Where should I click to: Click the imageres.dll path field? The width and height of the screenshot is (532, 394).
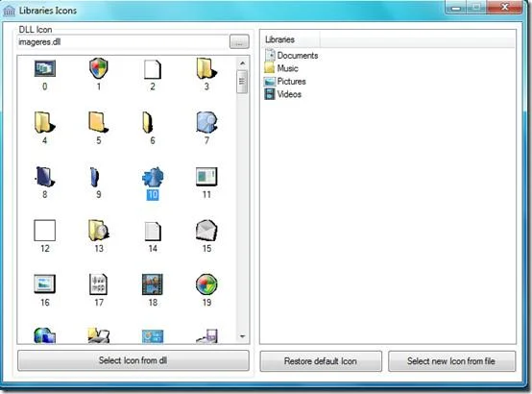pyautogui.click(x=123, y=41)
